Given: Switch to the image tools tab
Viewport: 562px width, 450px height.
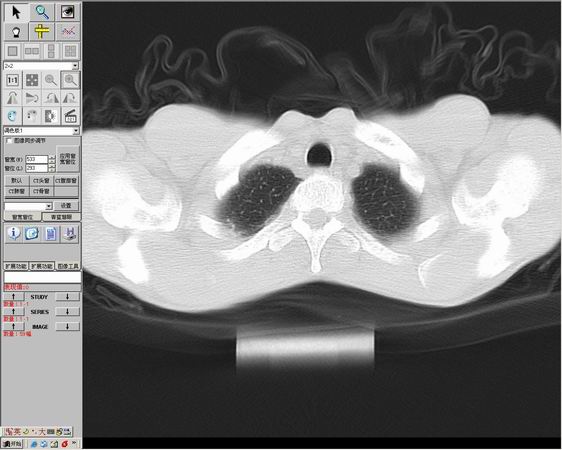Looking at the screenshot, I should pos(68,266).
